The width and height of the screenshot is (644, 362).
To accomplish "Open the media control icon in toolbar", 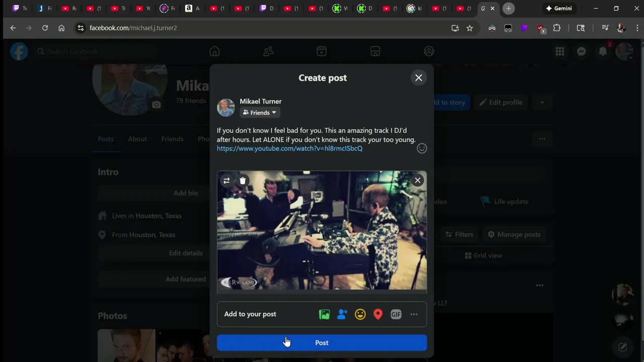I will (x=605, y=28).
